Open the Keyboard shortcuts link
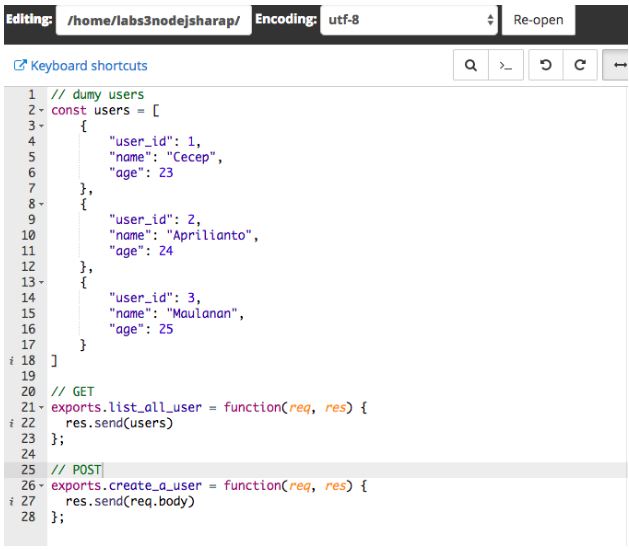The image size is (629, 549). (83, 66)
